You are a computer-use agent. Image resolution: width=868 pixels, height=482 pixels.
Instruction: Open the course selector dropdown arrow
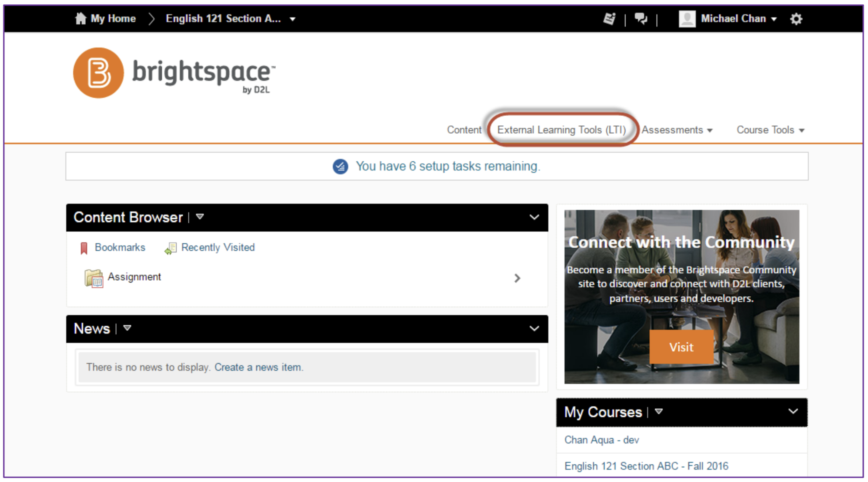293,19
